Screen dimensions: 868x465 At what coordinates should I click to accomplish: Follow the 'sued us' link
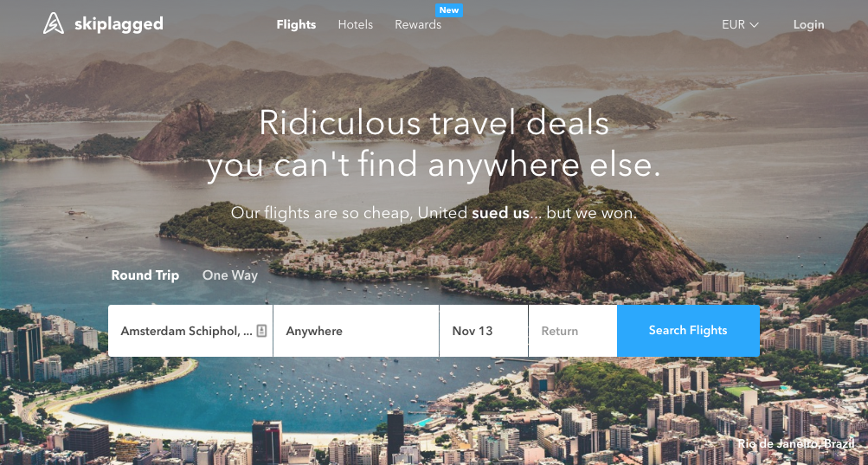click(x=500, y=213)
